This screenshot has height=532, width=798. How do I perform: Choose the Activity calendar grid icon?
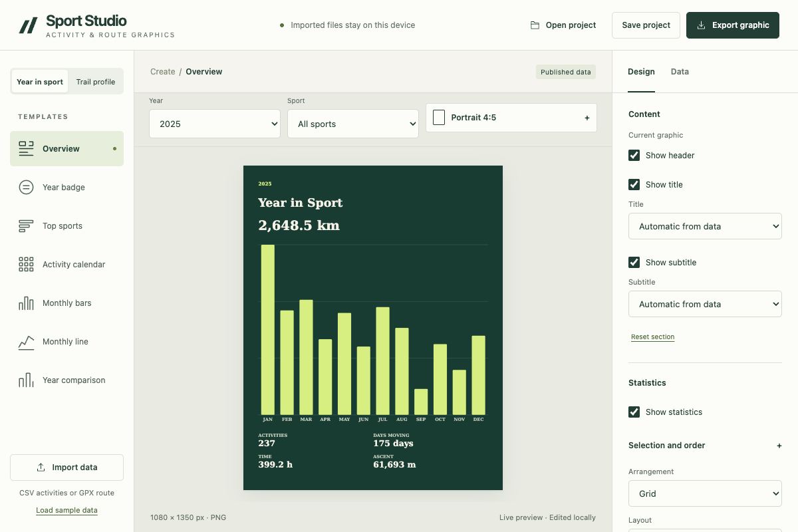[x=26, y=265]
